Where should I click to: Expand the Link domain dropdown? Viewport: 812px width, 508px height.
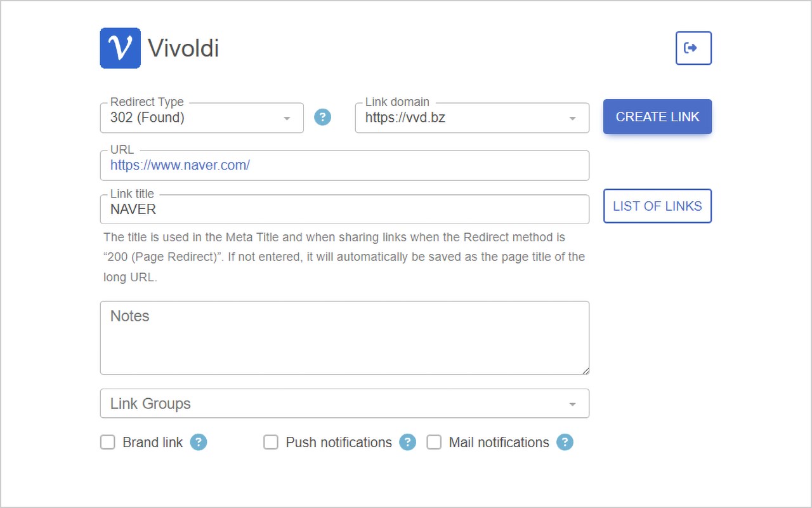click(x=471, y=118)
